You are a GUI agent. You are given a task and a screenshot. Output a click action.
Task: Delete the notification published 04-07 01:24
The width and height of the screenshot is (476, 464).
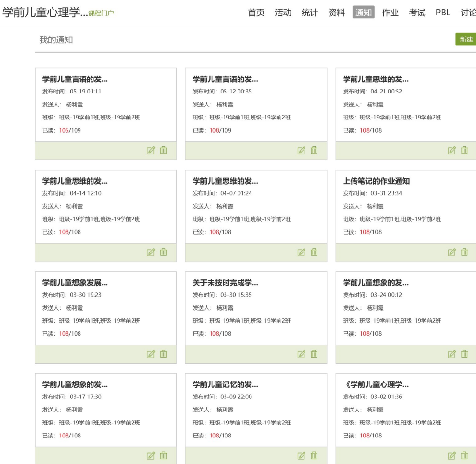(x=314, y=252)
